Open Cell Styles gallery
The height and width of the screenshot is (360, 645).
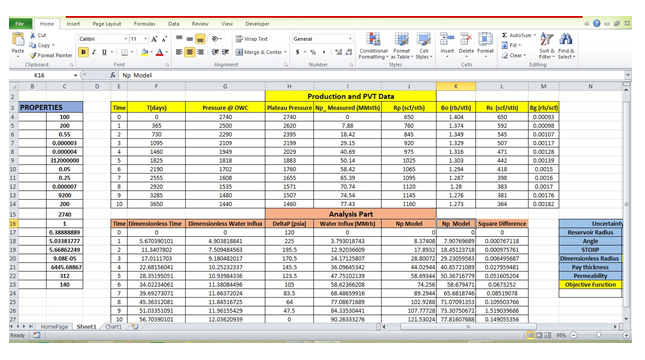(424, 46)
